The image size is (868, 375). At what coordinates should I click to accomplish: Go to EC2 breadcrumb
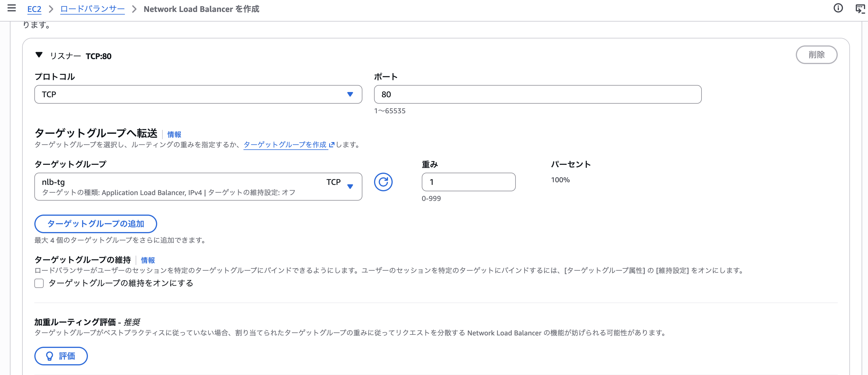pos(34,9)
